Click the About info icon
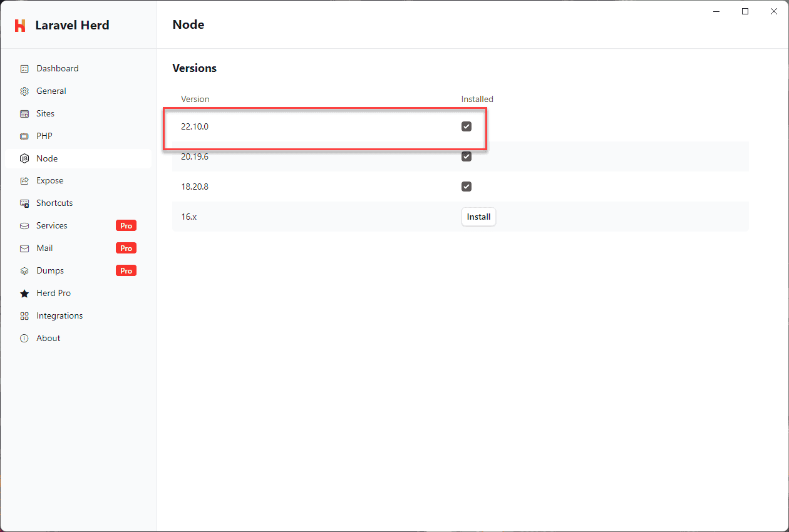Screen dimensions: 789x532 coord(24,339)
